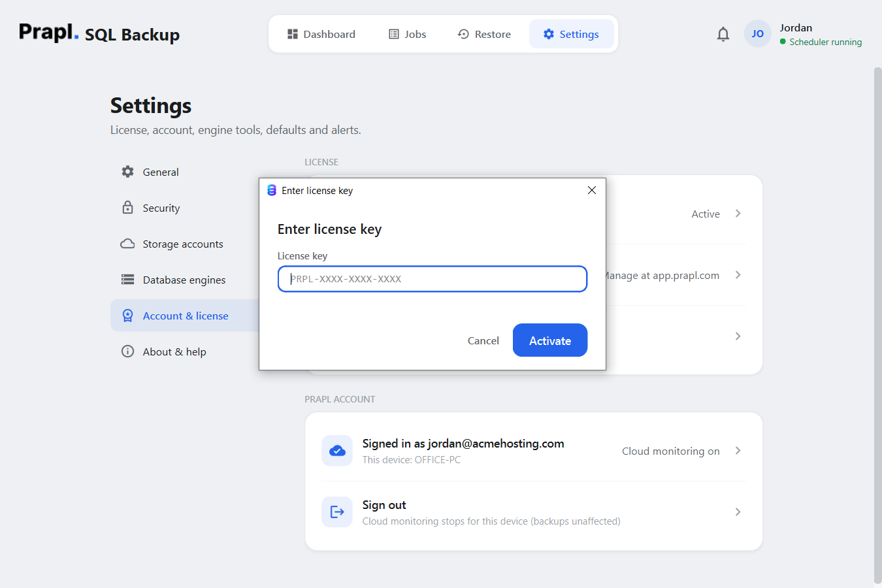Open notifications bell
The width and height of the screenshot is (882, 588).
723,34
